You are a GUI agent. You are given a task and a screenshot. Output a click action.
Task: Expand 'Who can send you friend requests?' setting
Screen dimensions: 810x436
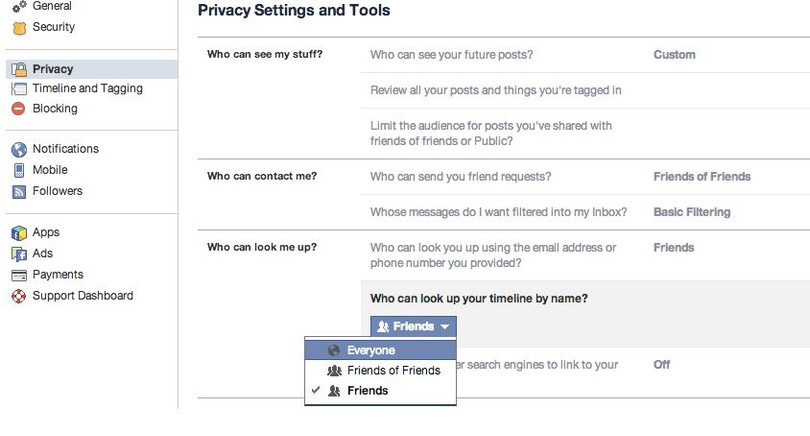point(460,177)
